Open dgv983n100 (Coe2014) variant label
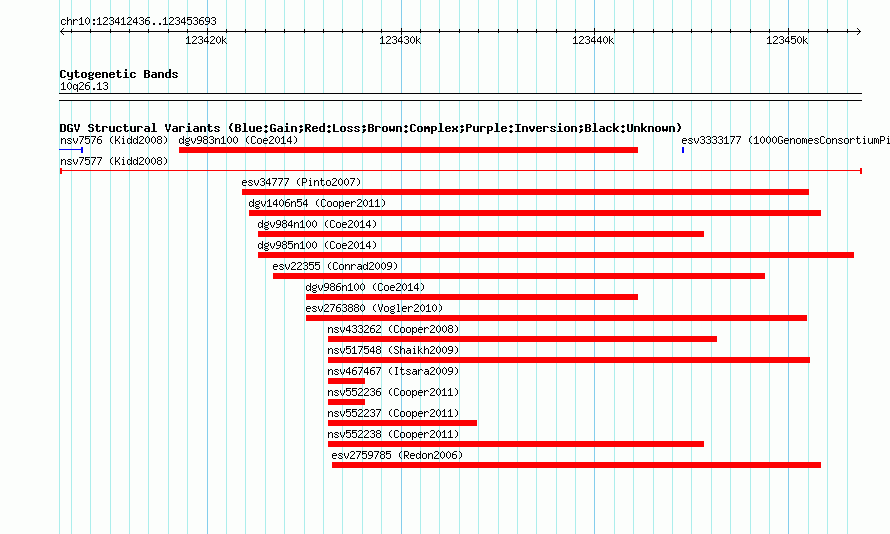The width and height of the screenshot is (890, 534). coord(238,140)
